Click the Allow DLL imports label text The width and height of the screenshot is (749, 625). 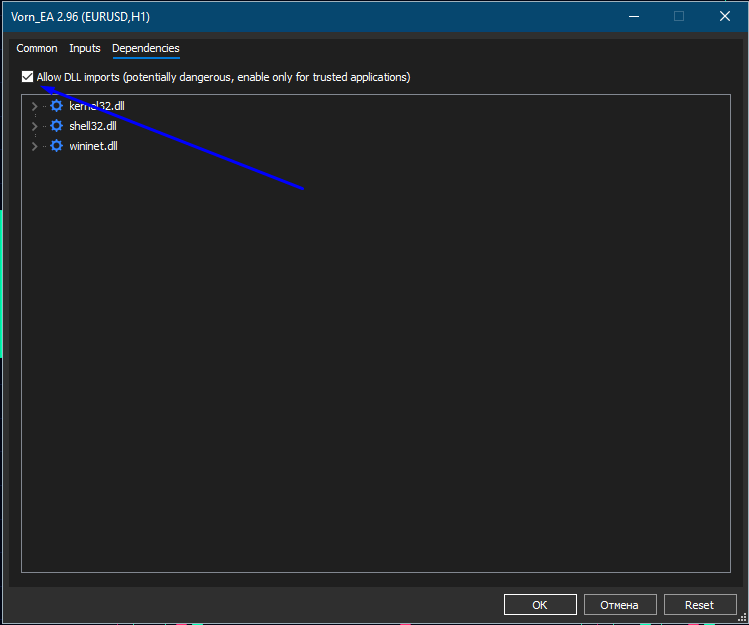(223, 77)
